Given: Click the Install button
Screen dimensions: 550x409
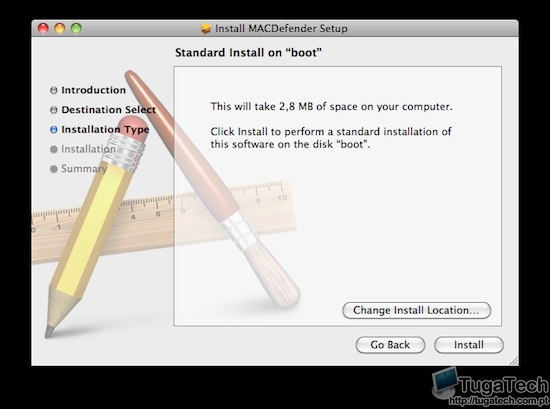Looking at the screenshot, I should [469, 345].
